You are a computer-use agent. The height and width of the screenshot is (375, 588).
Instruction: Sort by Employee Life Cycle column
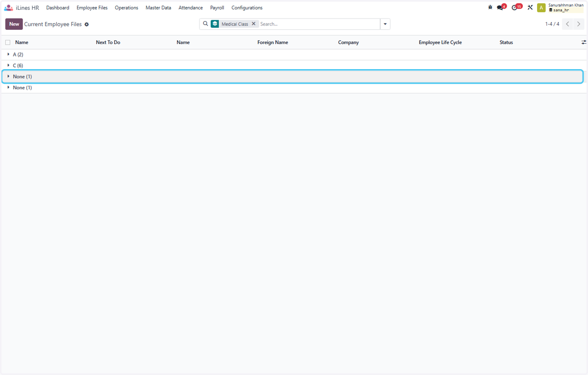[x=440, y=43]
